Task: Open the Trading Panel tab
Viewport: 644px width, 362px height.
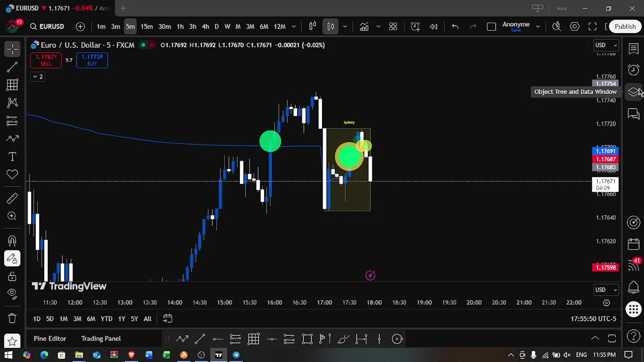Action: tap(101, 338)
